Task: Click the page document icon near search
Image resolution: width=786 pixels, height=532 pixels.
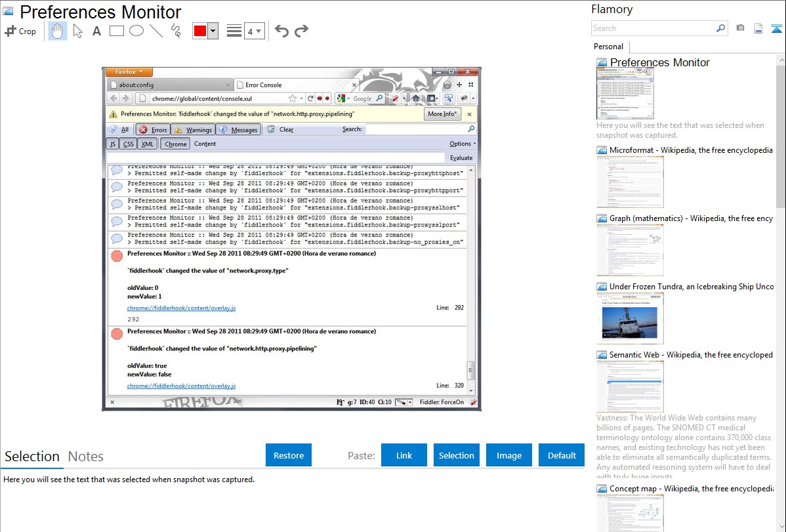Action: pyautogui.click(x=758, y=28)
